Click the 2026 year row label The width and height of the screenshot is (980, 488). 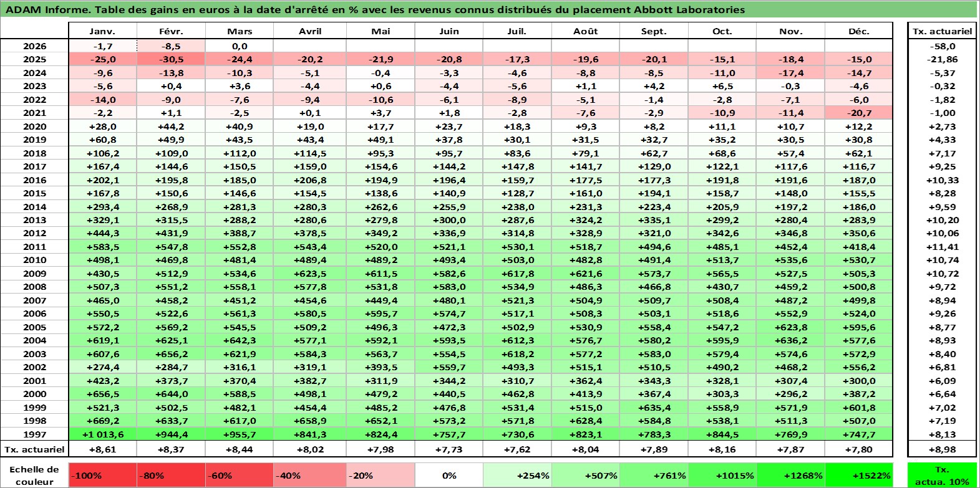point(34,46)
